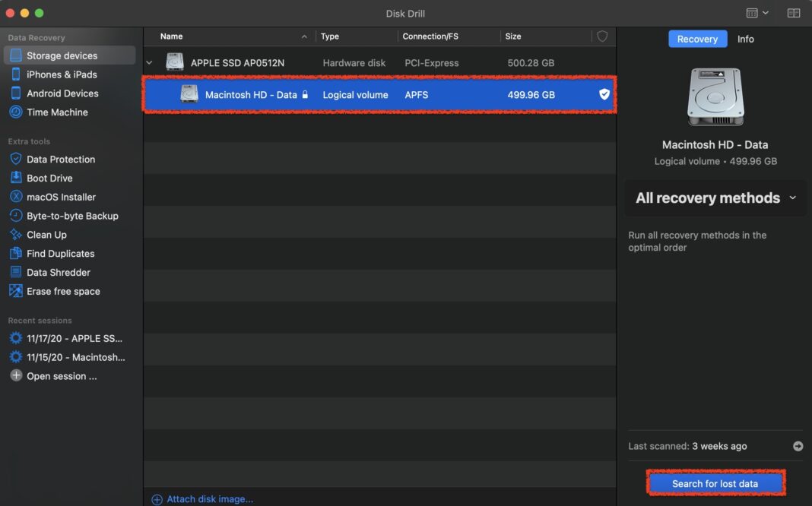Screen dimensions: 812x506
Task: Open iPhones & iPads in sidebar
Action: 61,74
